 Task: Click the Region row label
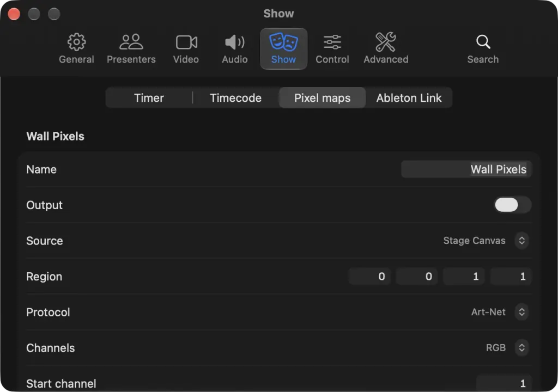pyautogui.click(x=44, y=277)
